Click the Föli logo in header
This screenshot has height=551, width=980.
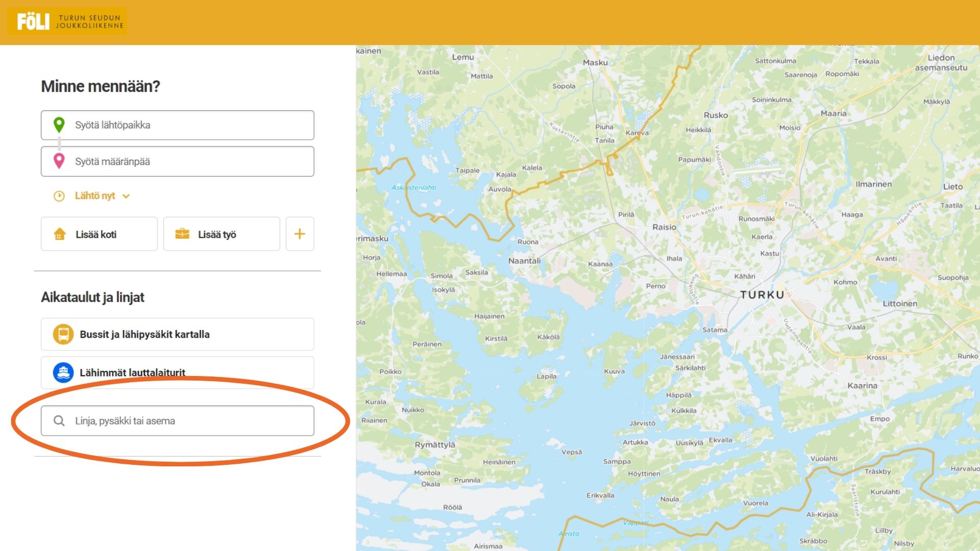point(67,21)
